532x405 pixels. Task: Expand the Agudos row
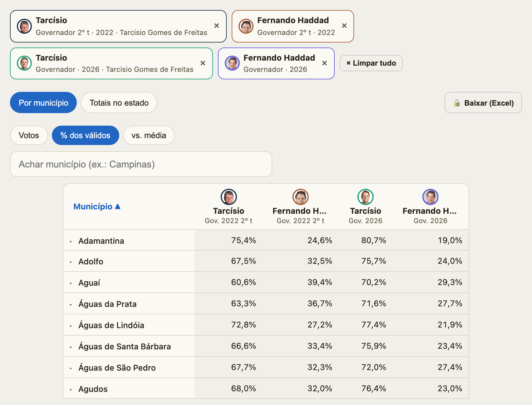71,389
